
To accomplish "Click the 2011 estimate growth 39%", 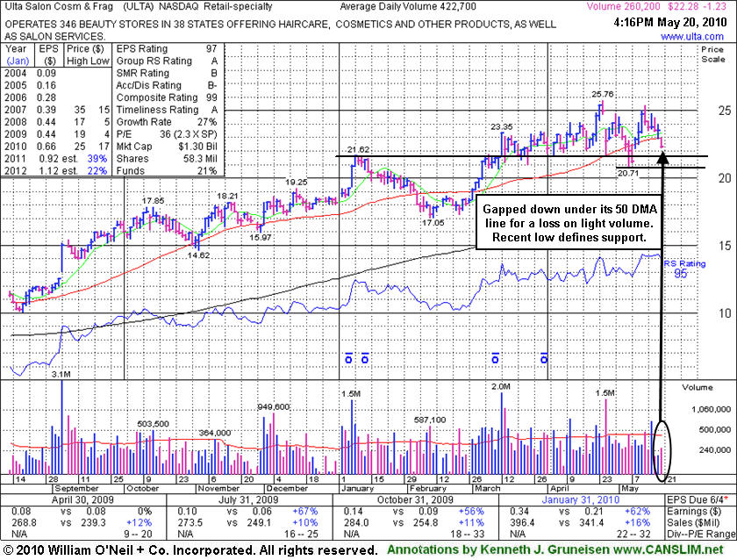I will click(97, 159).
